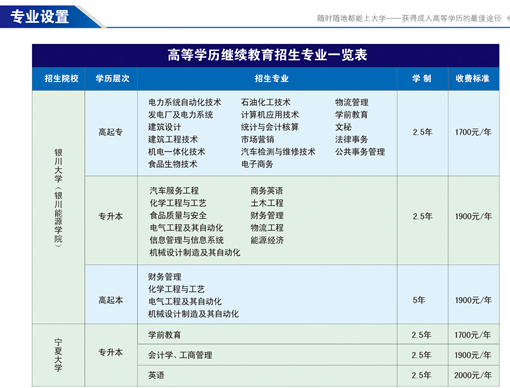Click the major 统计与会计核算
The width and height of the screenshot is (510, 388).
[270, 127]
